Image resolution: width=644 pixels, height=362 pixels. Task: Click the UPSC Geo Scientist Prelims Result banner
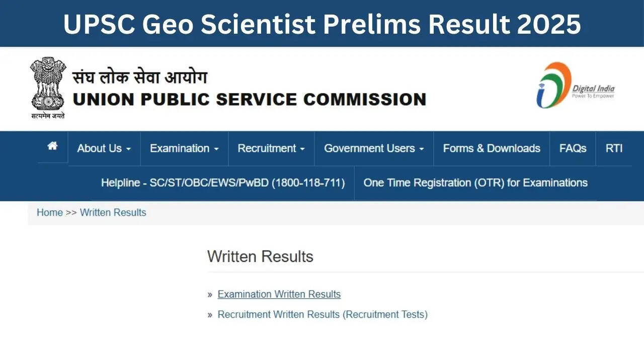[x=322, y=24]
